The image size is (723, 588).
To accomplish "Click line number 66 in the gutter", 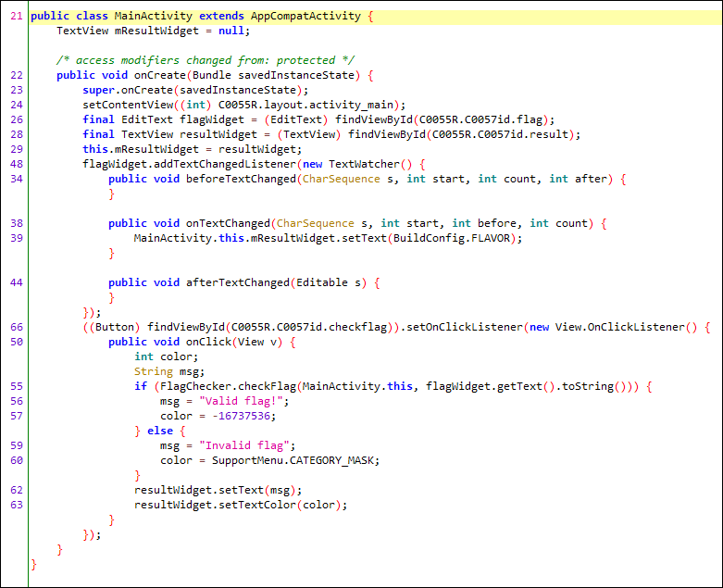I will coord(17,327).
